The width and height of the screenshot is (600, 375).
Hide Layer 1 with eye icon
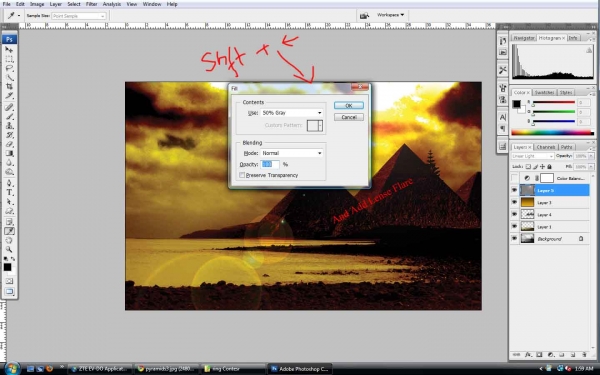(x=515, y=227)
